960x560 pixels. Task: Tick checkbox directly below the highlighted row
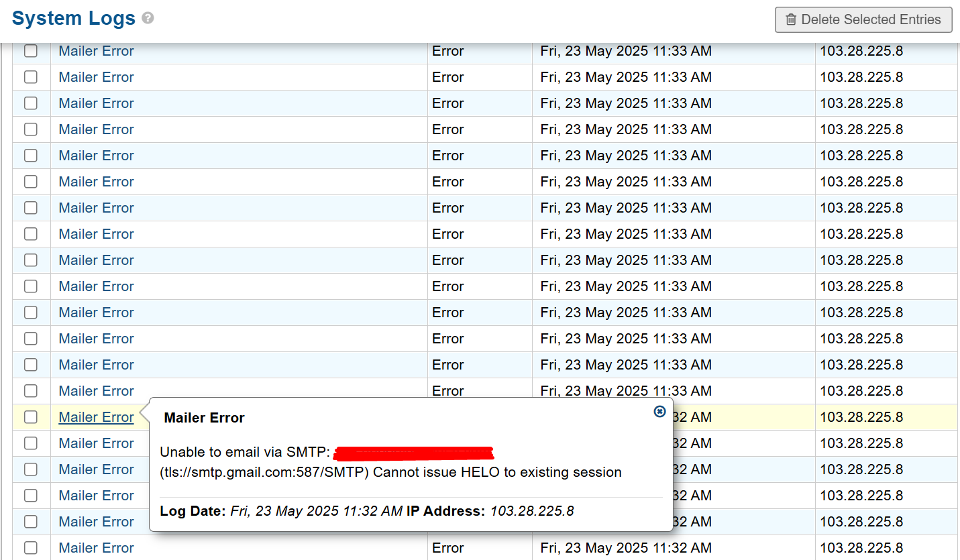click(x=31, y=443)
